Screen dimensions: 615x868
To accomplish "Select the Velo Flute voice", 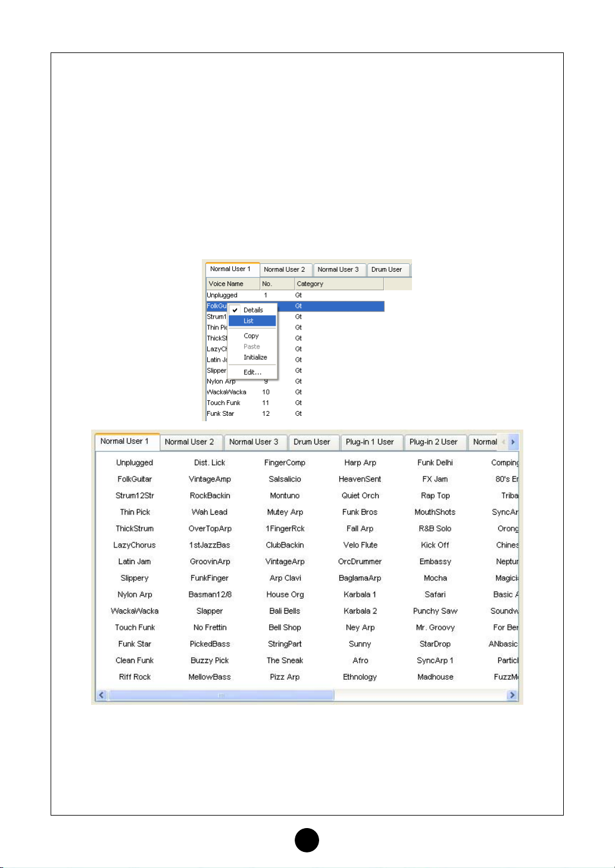I will coord(360,545).
